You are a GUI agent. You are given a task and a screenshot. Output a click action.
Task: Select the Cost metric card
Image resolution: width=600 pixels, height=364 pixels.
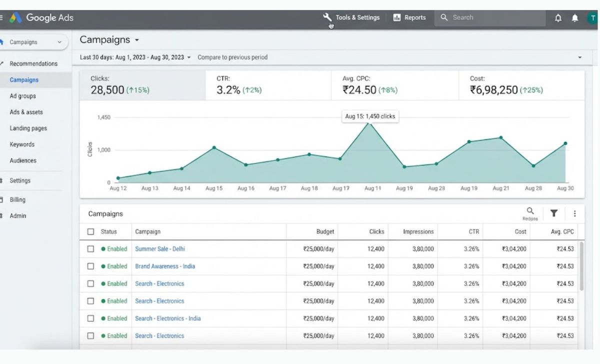[521, 85]
